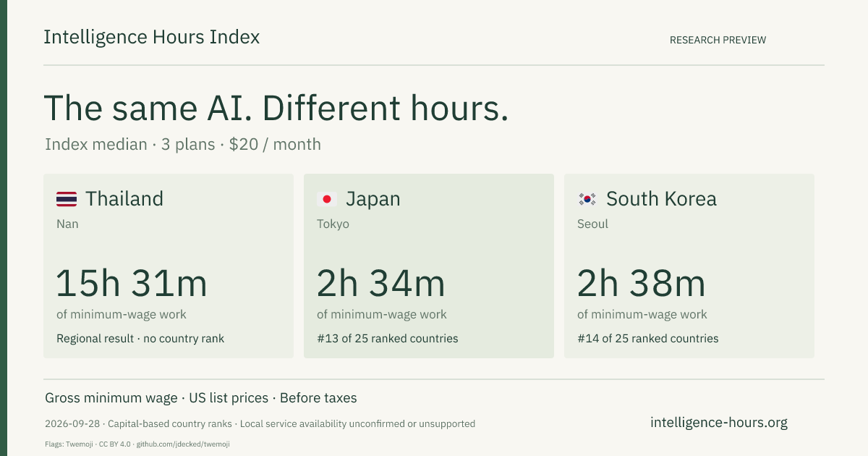Viewport: 868px width, 456px height.
Task: Click the Thailand flag icon
Action: (x=67, y=199)
